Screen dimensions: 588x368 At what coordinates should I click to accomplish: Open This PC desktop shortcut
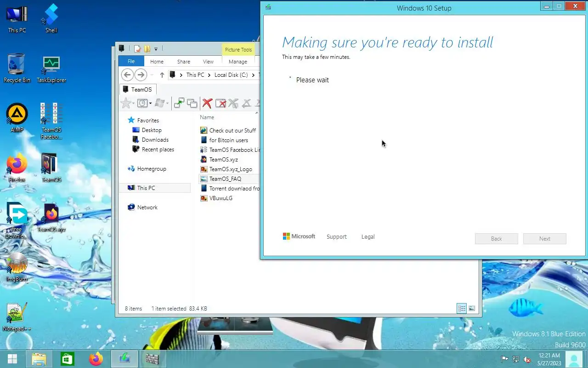(17, 19)
